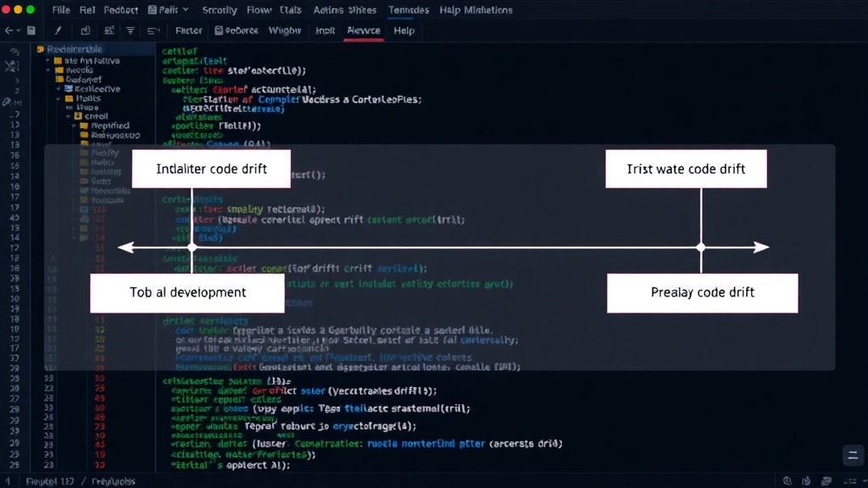Click the Inplt toolbar item
This screenshot has height=488, width=868.
pos(325,30)
